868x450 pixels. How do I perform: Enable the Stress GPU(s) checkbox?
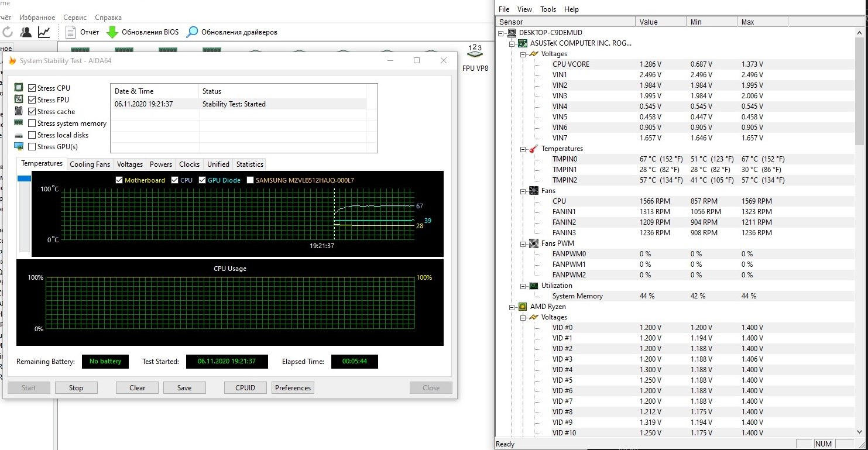[32, 147]
